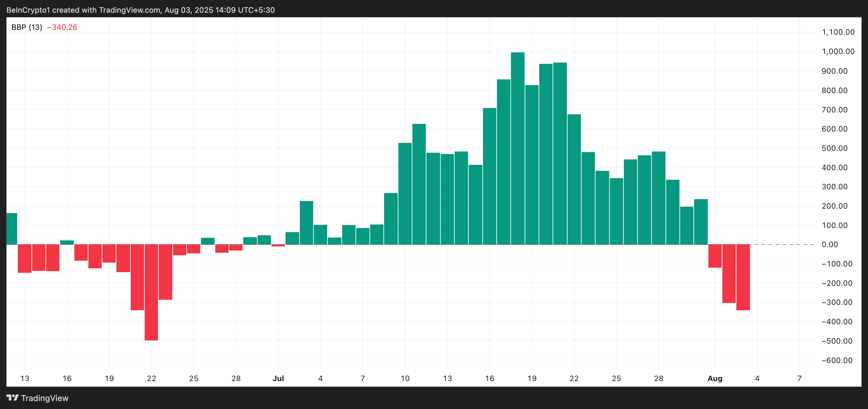Click the first green bar at chart's left edge
The image size is (868, 409).
[12, 229]
